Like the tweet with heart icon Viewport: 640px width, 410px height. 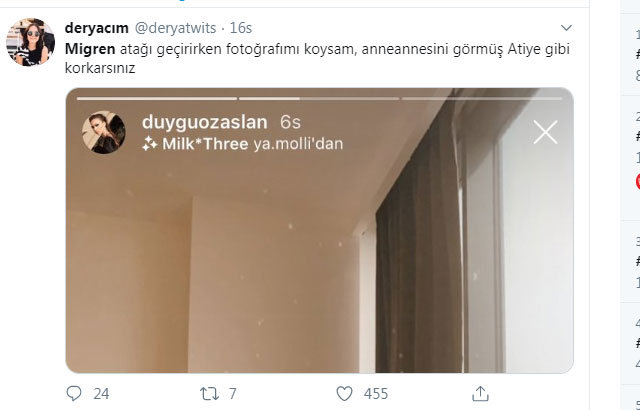[x=344, y=394]
